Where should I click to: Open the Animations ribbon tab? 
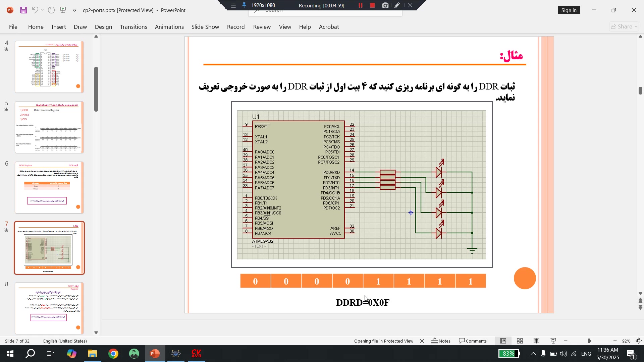(x=169, y=27)
